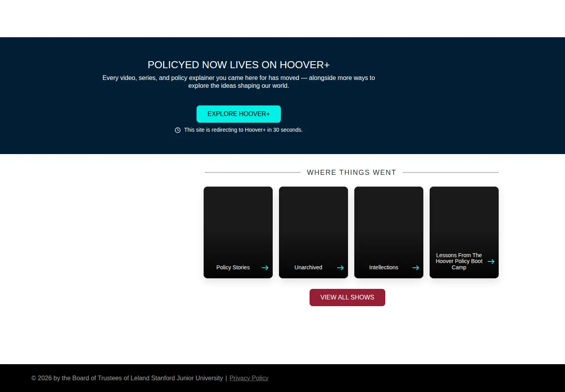This screenshot has width=565, height=392.
Task: Click the paragraph about videos having moved
Action: click(x=239, y=82)
